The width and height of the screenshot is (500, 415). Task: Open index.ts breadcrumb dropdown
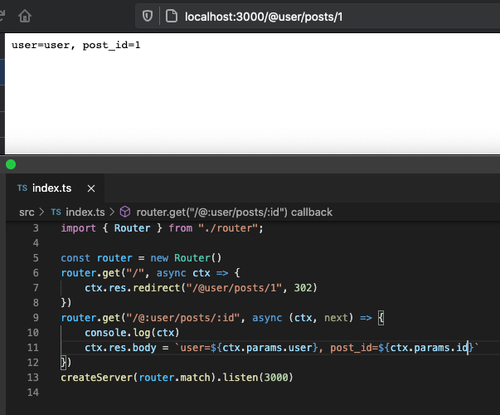(x=85, y=212)
